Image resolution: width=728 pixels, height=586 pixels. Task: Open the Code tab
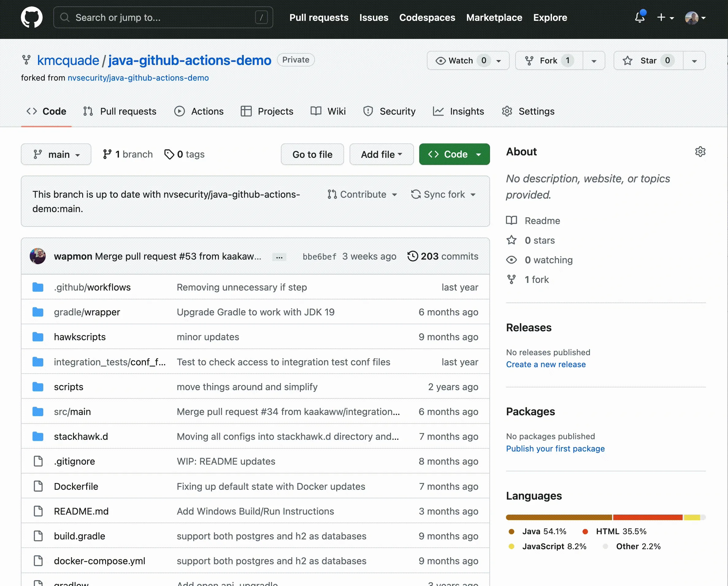(46, 111)
